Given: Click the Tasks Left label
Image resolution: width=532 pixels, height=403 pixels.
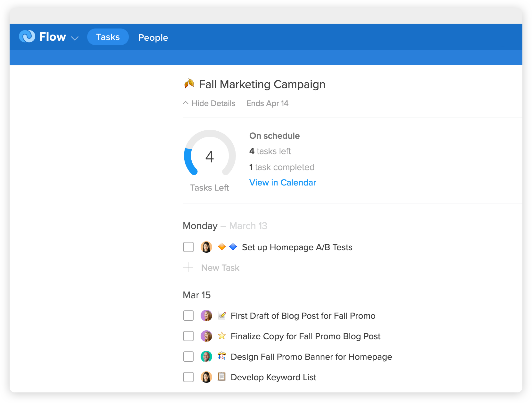Looking at the screenshot, I should 210,187.
